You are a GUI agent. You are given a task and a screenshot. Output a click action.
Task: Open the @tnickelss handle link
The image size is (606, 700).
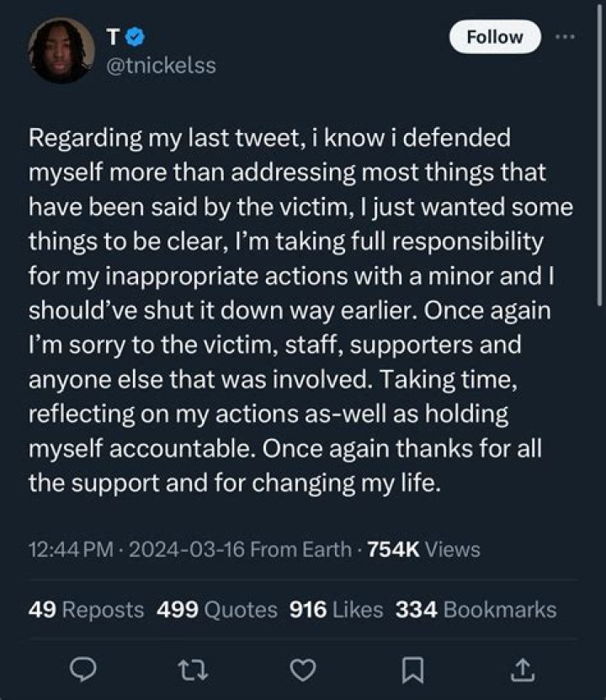pyautogui.click(x=162, y=65)
